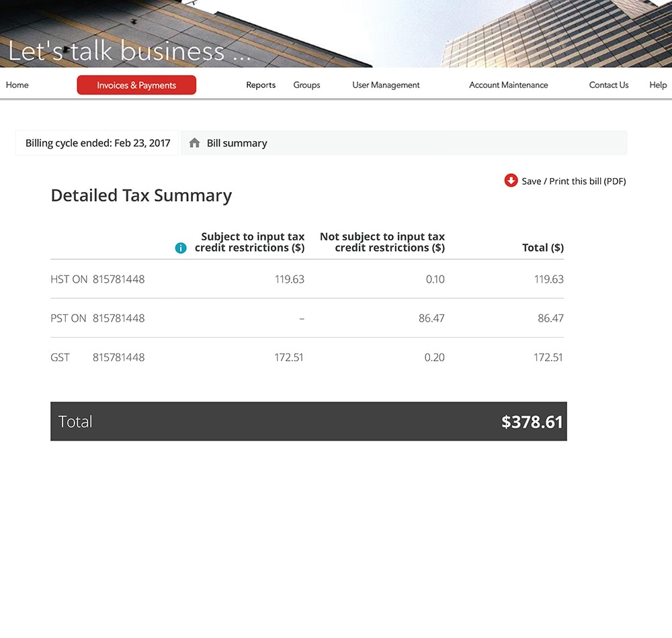672x638 pixels.
Task: Click PST total value 86.47
Action: click(x=551, y=318)
